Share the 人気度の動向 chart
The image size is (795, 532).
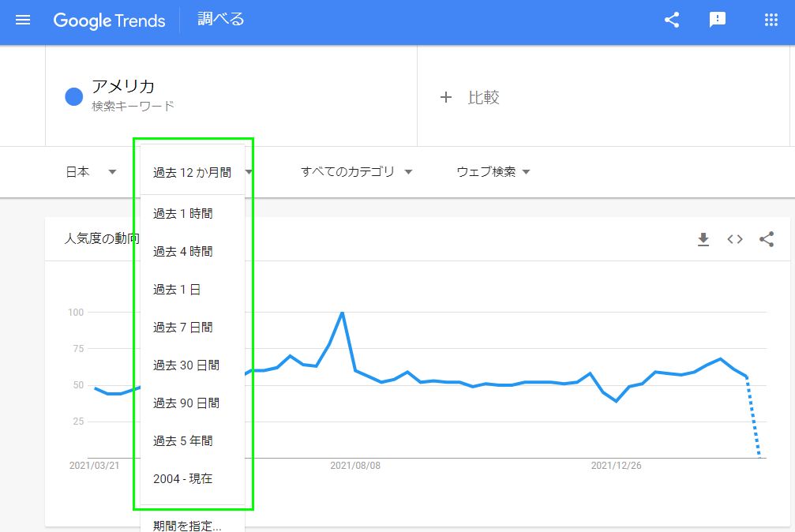click(767, 239)
